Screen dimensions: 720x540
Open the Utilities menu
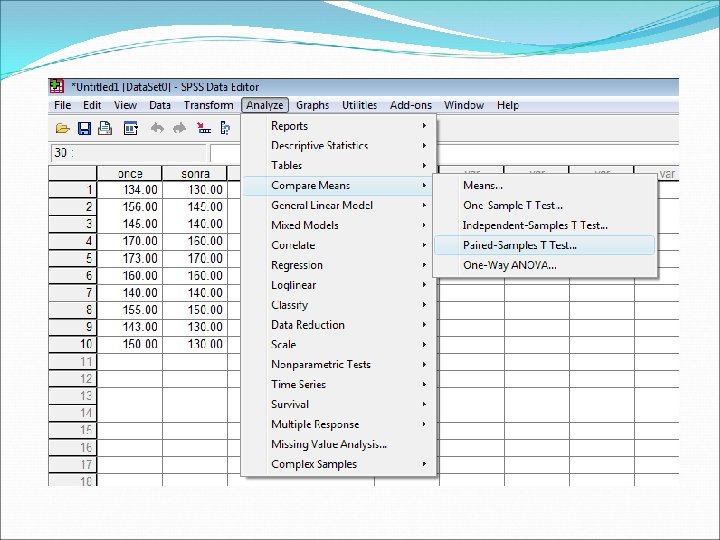pos(360,105)
